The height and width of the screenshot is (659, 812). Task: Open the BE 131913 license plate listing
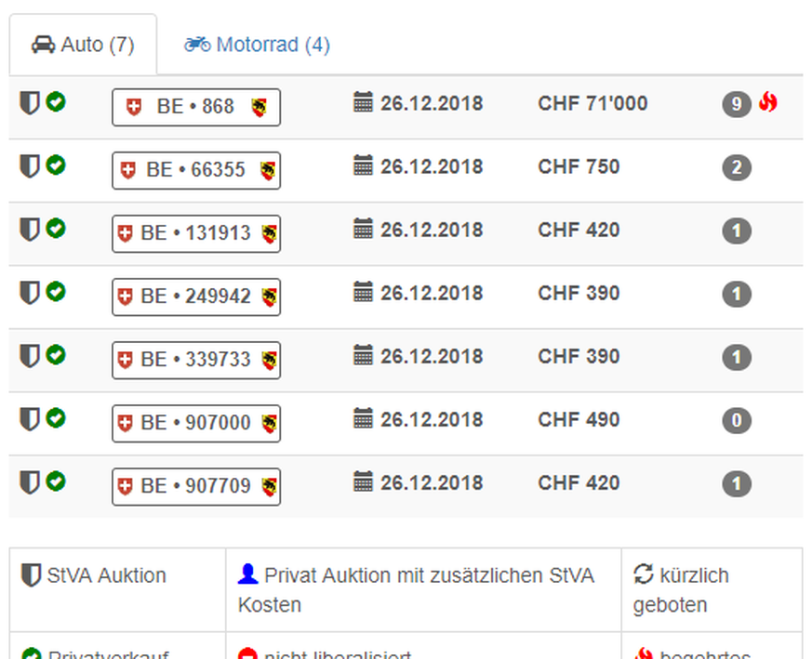(195, 233)
